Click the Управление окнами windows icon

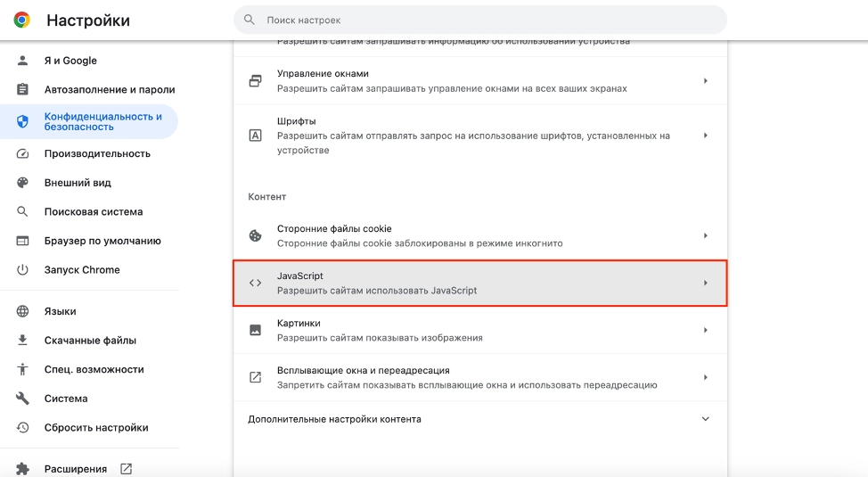click(x=256, y=81)
